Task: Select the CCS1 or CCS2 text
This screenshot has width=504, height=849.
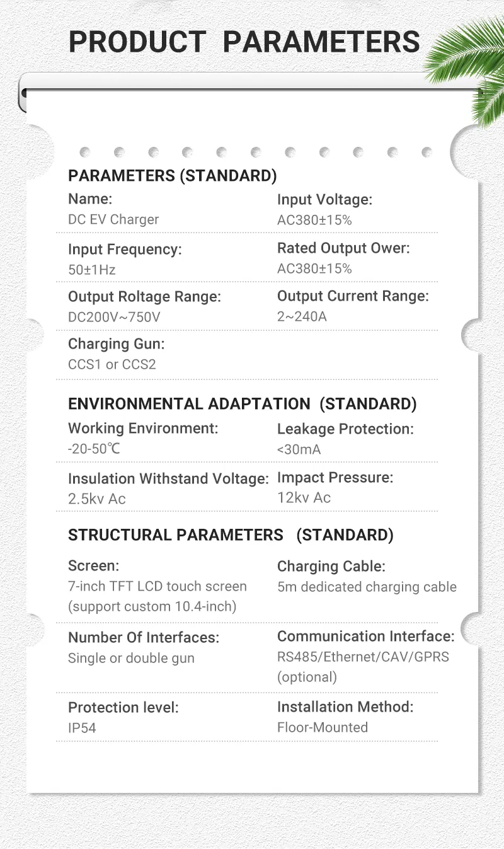Action: coord(112,364)
